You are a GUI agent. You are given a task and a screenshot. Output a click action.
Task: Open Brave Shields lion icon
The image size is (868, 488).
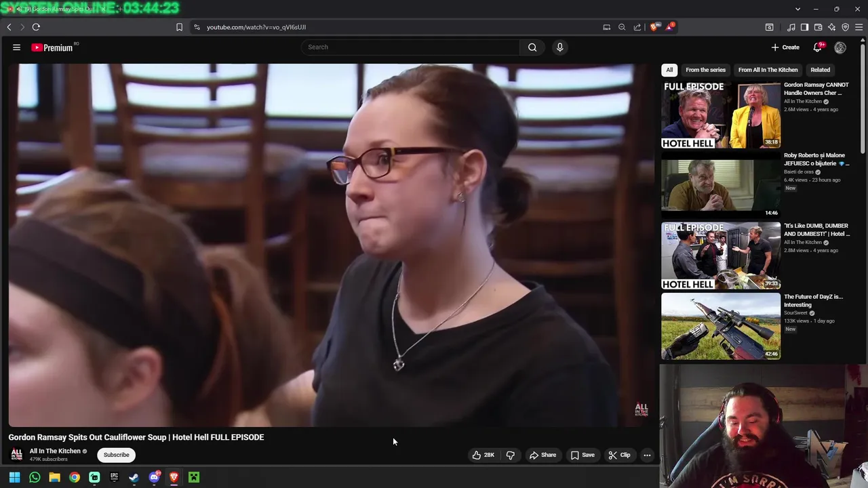pos(654,27)
